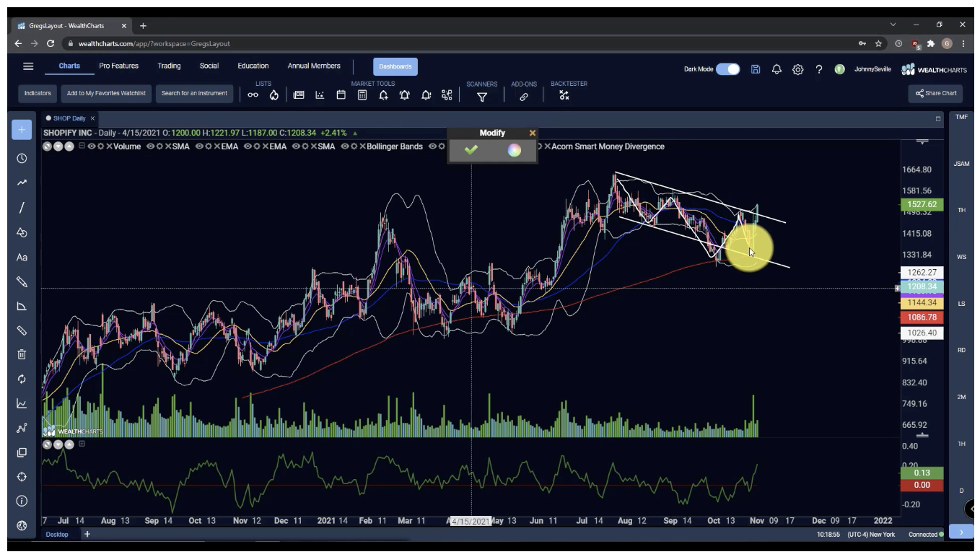Open the TMF right sidebar panel

[961, 117]
